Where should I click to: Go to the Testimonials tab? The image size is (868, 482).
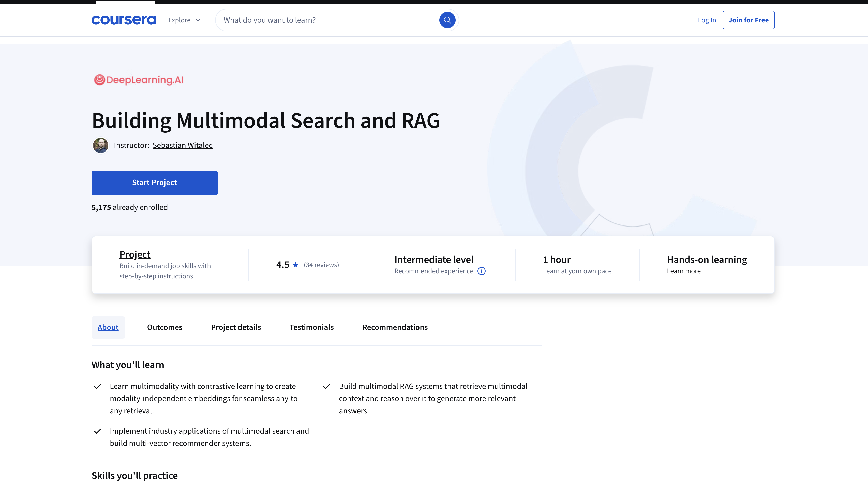(311, 327)
